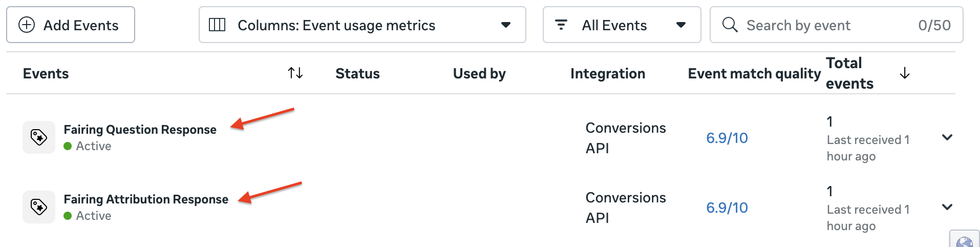Click the filter lines icon
This screenshot has width=980, height=247.
coord(561,25)
